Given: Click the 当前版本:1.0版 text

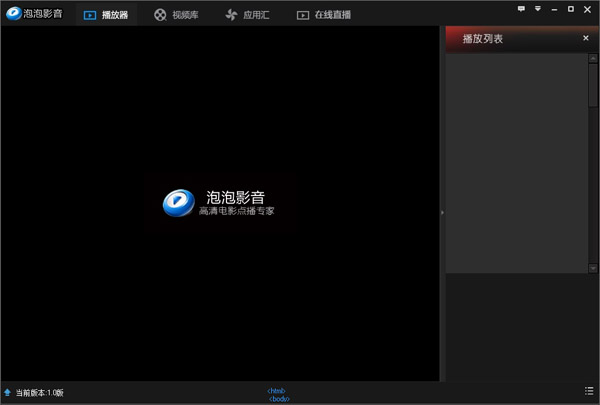Looking at the screenshot, I should [39, 393].
